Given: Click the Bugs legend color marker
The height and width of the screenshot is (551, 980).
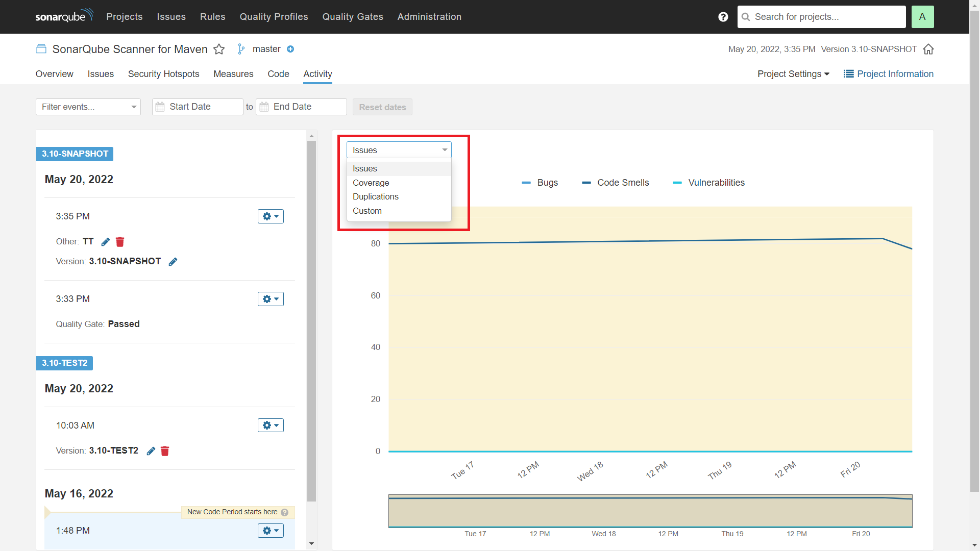Looking at the screenshot, I should tap(526, 183).
